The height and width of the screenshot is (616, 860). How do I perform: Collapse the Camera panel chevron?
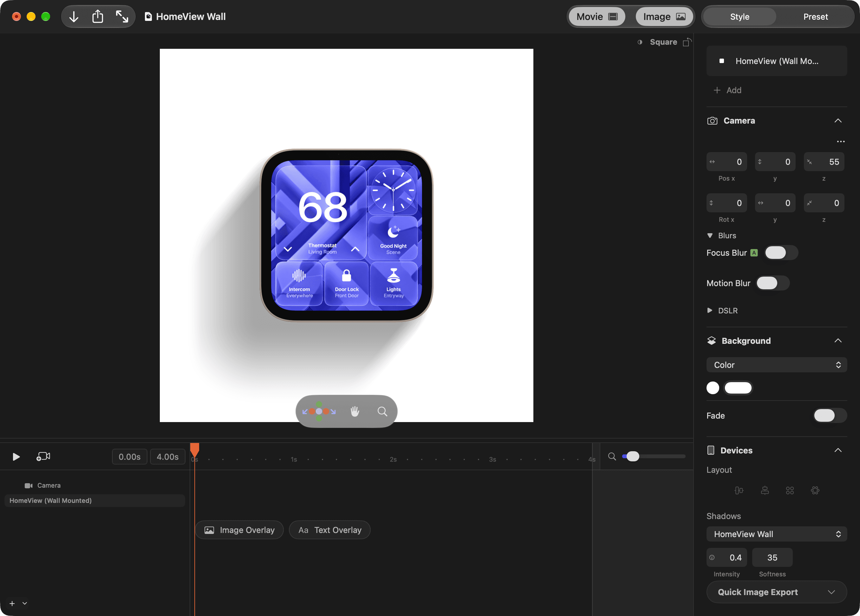coord(838,120)
